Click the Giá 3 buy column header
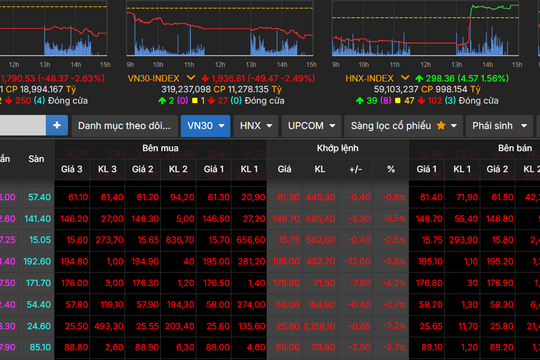 click(x=72, y=169)
